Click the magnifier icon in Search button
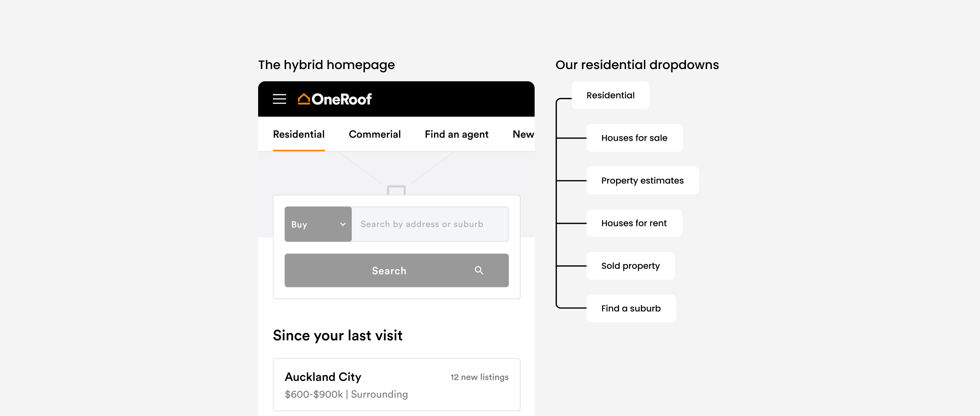The image size is (980, 416). point(479,270)
